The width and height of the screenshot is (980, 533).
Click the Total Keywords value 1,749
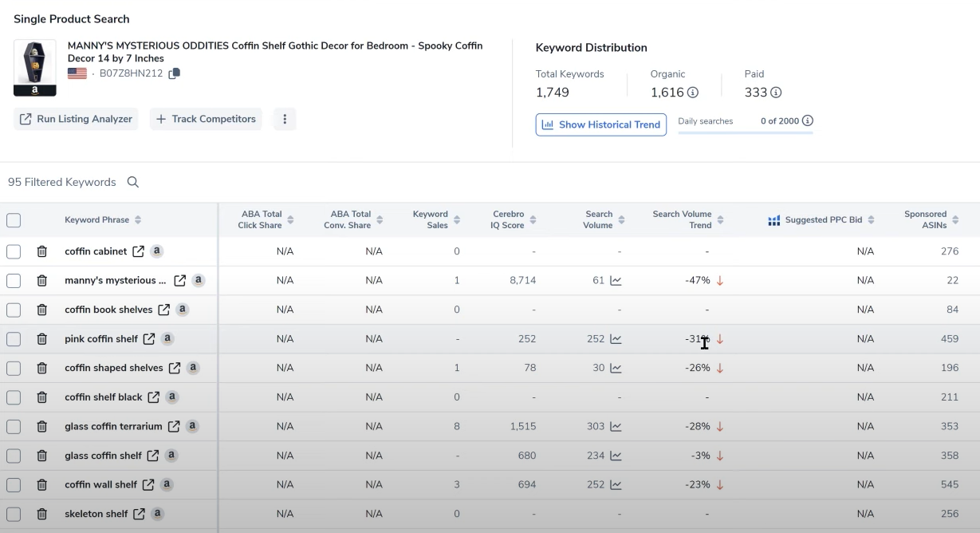click(553, 93)
